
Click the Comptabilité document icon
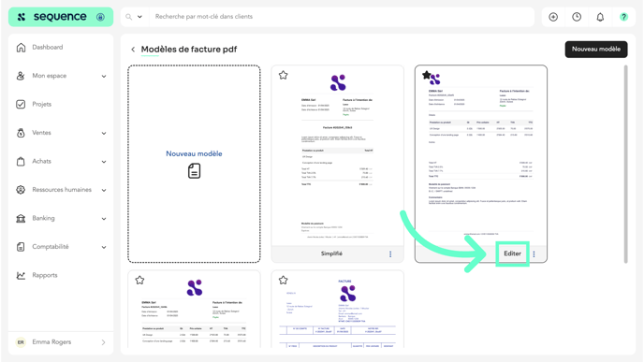21,247
